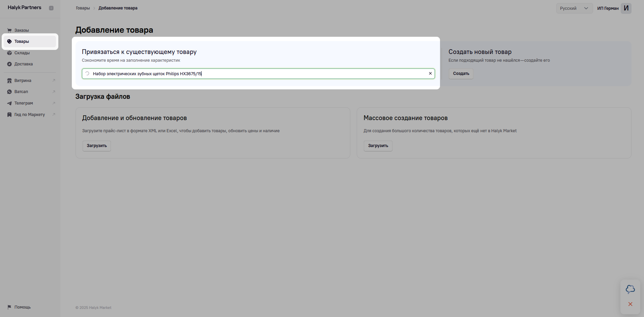Click the Массовое создание товаров heading
This screenshot has width=644, height=317.
406,118
